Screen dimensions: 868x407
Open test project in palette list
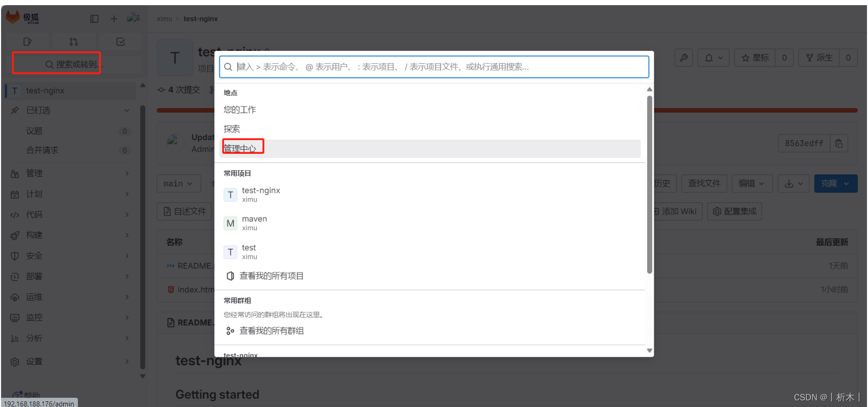pyautogui.click(x=430, y=252)
